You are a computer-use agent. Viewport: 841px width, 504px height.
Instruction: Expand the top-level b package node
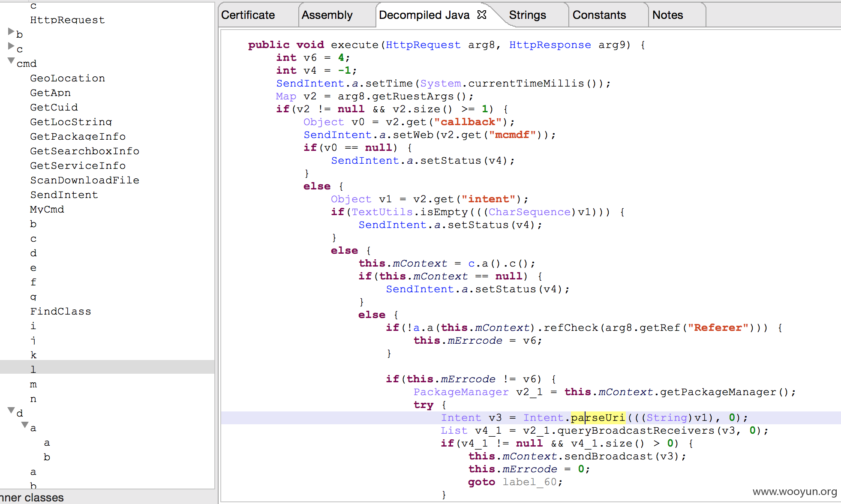click(x=11, y=32)
